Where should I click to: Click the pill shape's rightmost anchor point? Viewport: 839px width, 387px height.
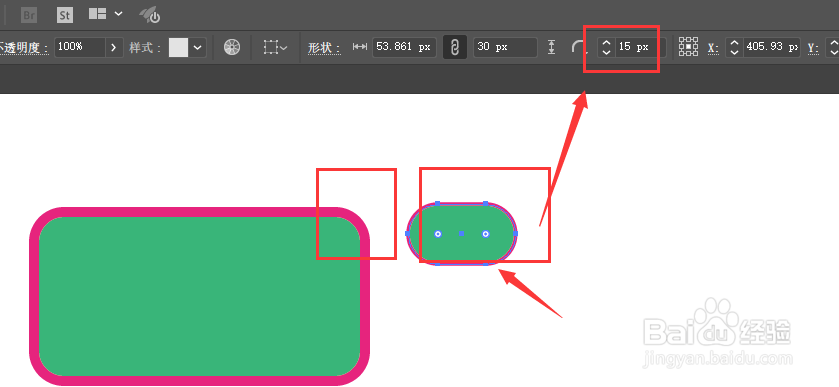[515, 233]
